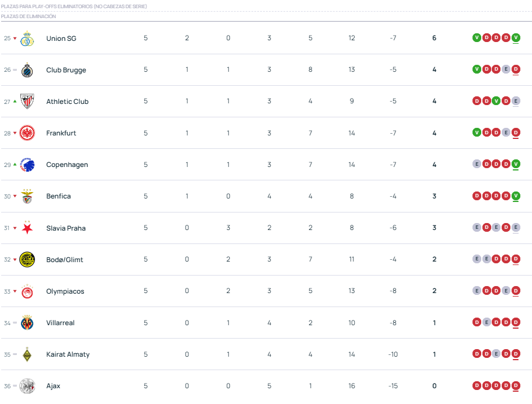The image size is (532, 404).
Task: Open the Olympiacos club crest
Action: 27,291
